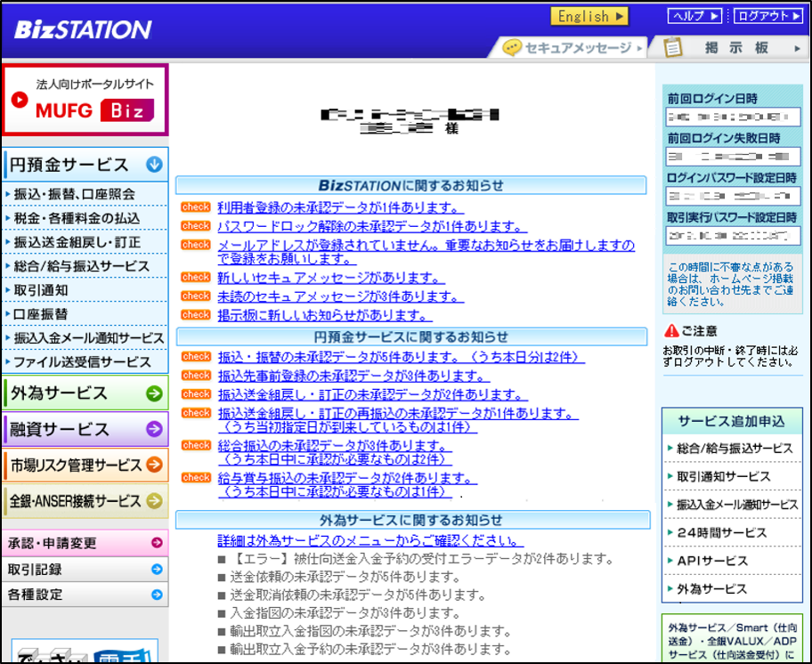This screenshot has width=812, height=664.
Task: Click the speech bubble secure message icon
Action: [512, 47]
